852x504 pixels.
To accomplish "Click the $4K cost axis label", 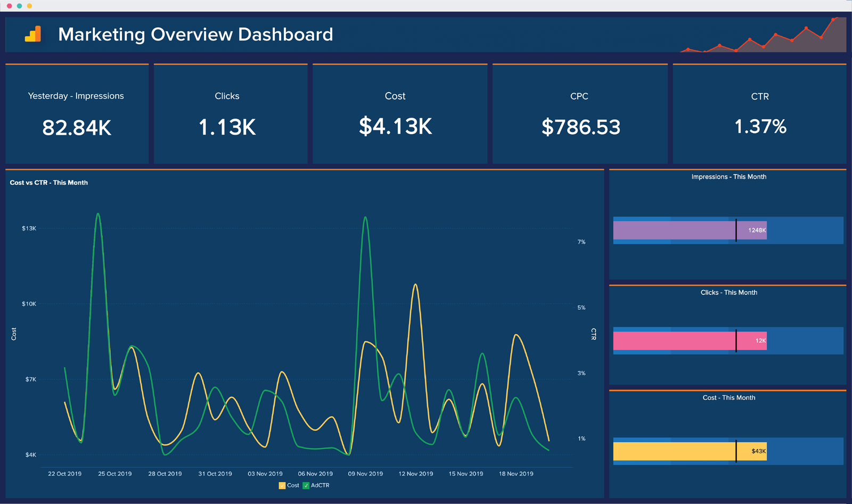I will pyautogui.click(x=31, y=455).
